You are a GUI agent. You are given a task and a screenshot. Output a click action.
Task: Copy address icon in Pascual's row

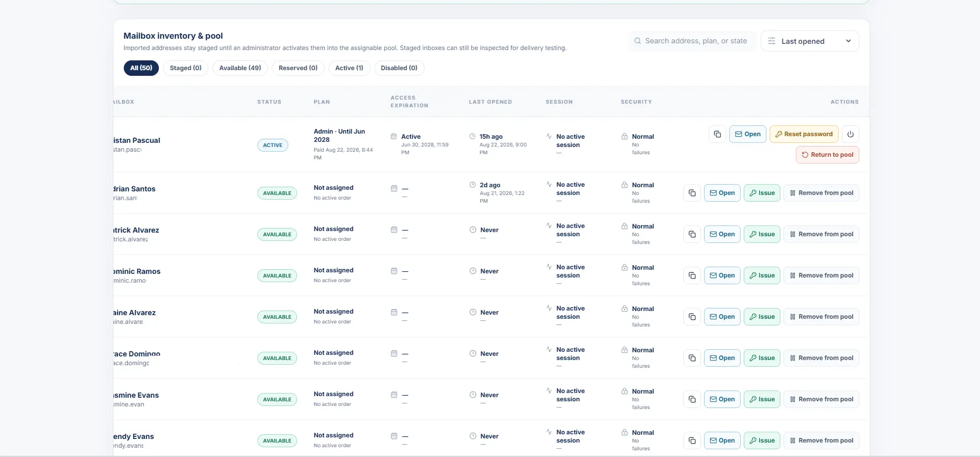[717, 134]
